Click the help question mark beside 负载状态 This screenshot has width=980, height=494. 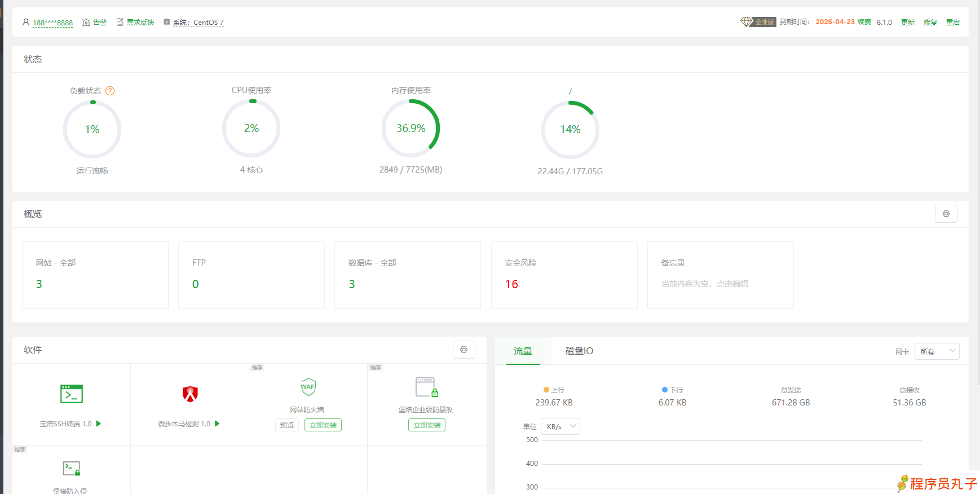click(x=110, y=91)
